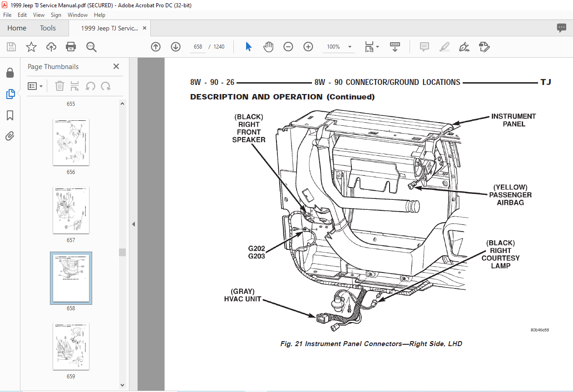This screenshot has height=392, width=573.
Task: Click the Page Thumbnails panel title
Action: (53, 66)
